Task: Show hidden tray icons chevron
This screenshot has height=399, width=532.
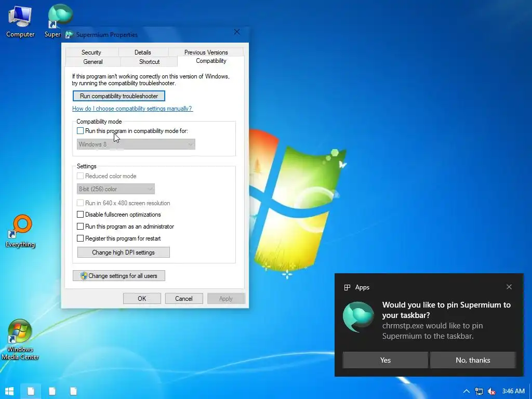Action: pos(467,391)
